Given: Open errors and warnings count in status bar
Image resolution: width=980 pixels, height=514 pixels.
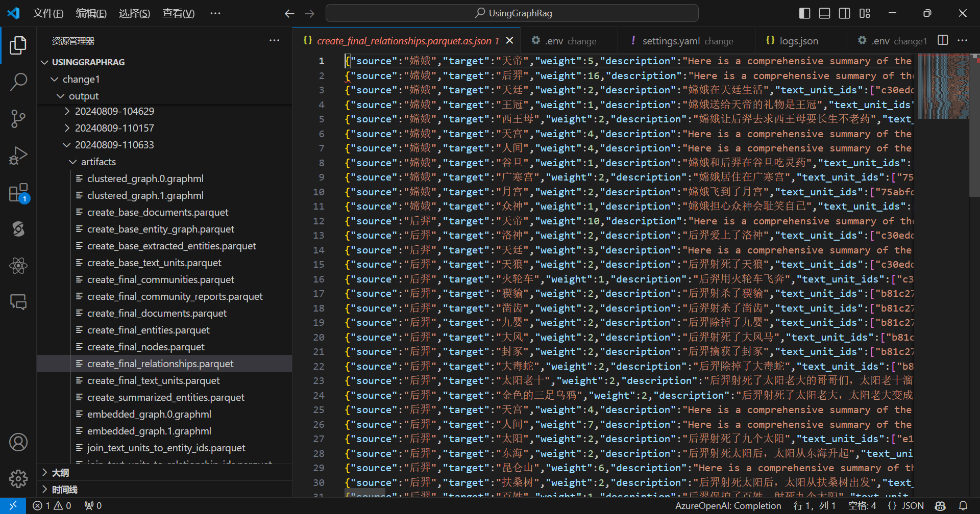Looking at the screenshot, I should tap(52, 505).
